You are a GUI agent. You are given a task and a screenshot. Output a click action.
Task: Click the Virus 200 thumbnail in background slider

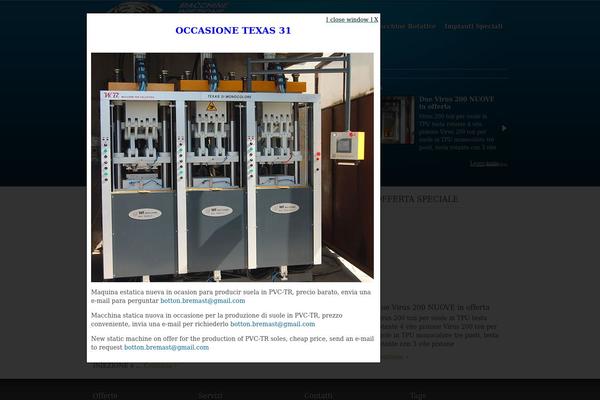[x=397, y=120]
